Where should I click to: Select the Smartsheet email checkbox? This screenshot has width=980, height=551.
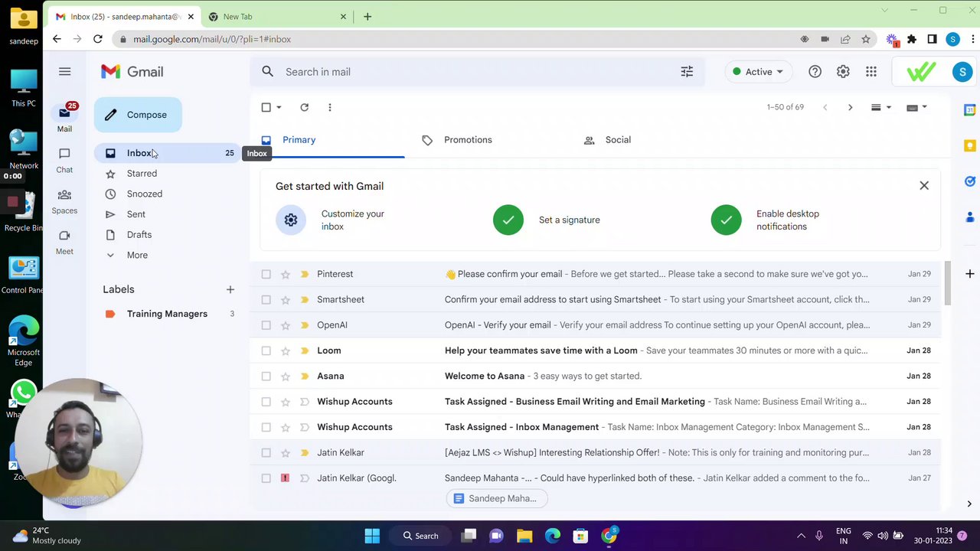click(266, 300)
